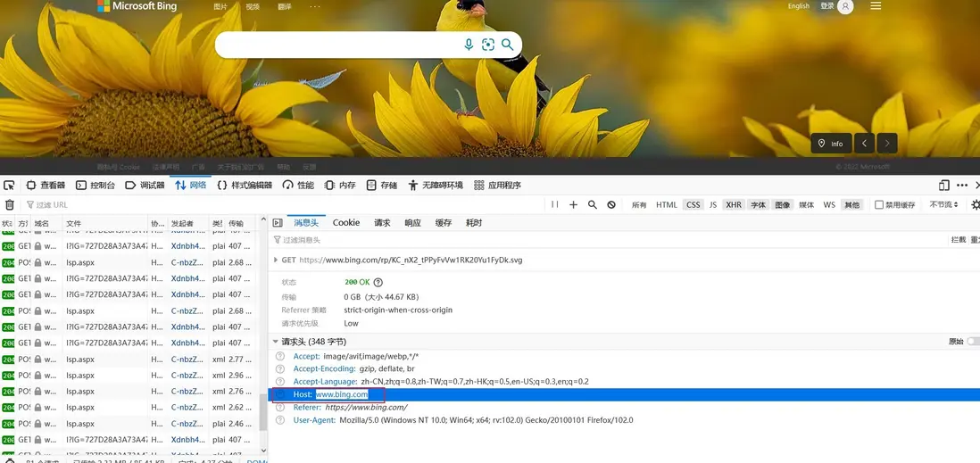Check the 禁用缓存 disable cache checkbox
The width and height of the screenshot is (980, 463).
click(x=879, y=205)
